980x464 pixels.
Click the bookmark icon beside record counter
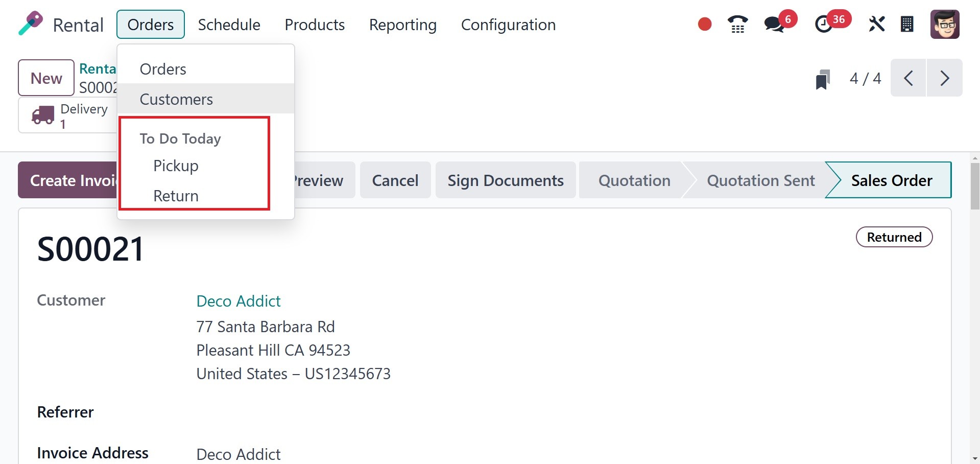click(x=822, y=79)
